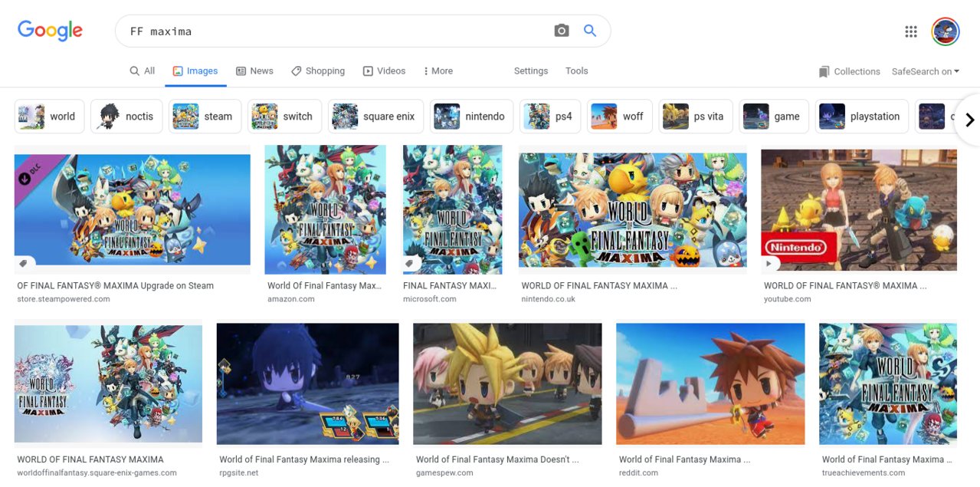This screenshot has height=487, width=980.
Task: Open the SafeSearch on dropdown
Action: click(x=926, y=71)
